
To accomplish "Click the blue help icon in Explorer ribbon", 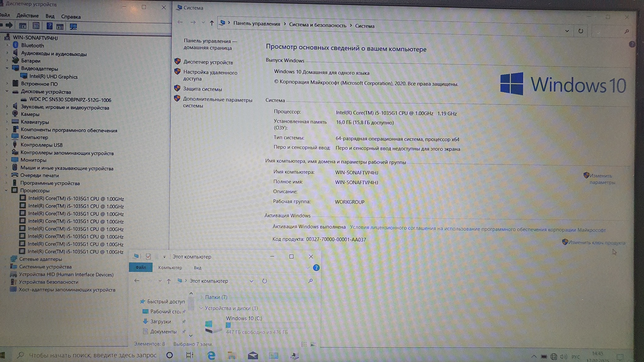I will [316, 268].
